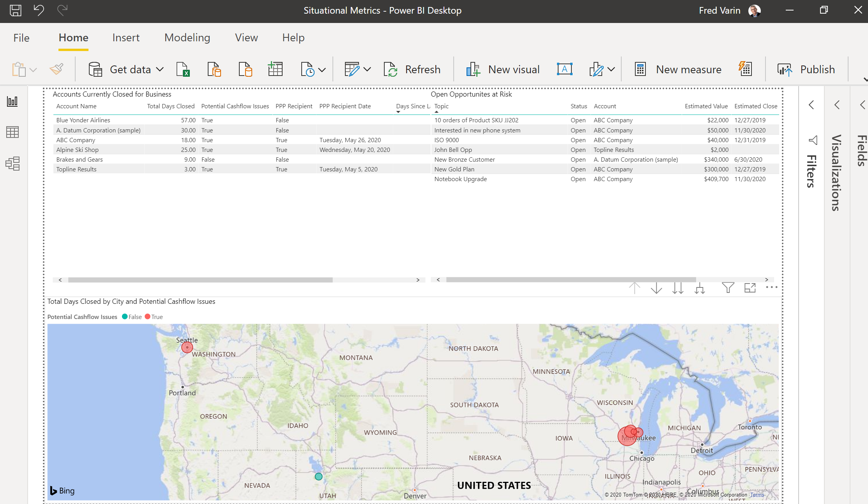
Task: Open Quick measure with the lightning icon
Action: click(x=745, y=69)
